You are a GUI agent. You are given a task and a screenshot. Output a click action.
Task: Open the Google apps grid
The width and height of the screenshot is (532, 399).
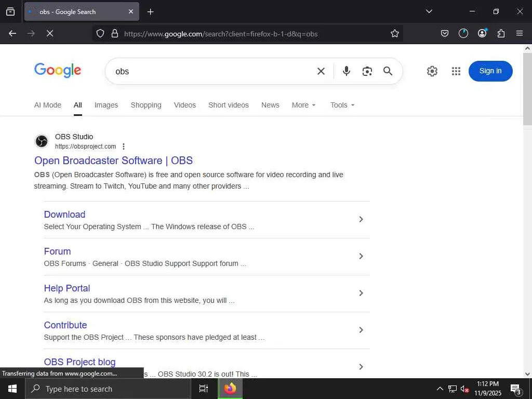point(456,71)
